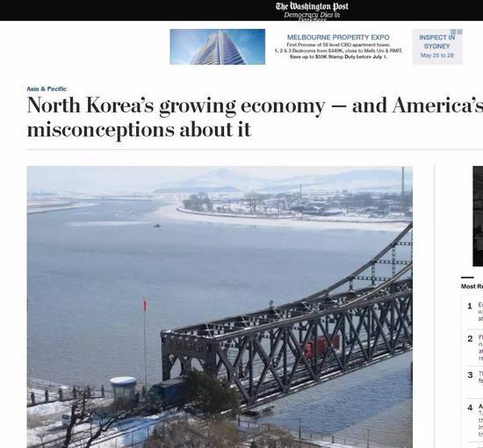
Task: Open the dark sidebar thumbnail at right
Action: [x=478, y=216]
